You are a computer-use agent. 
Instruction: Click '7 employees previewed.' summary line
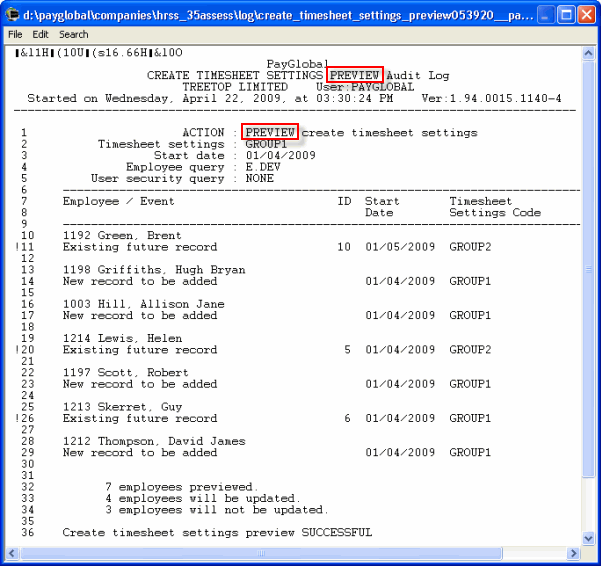tap(182, 487)
